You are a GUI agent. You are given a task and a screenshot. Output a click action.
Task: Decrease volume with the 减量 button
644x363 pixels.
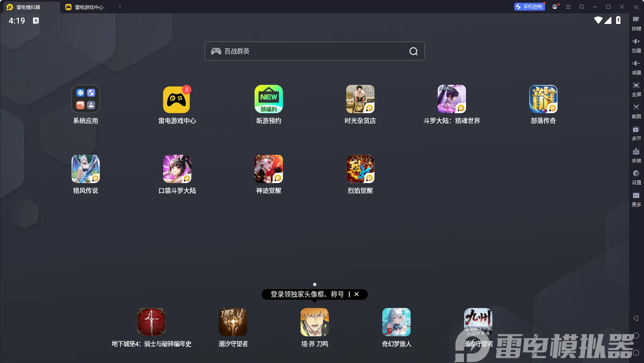pos(636,67)
